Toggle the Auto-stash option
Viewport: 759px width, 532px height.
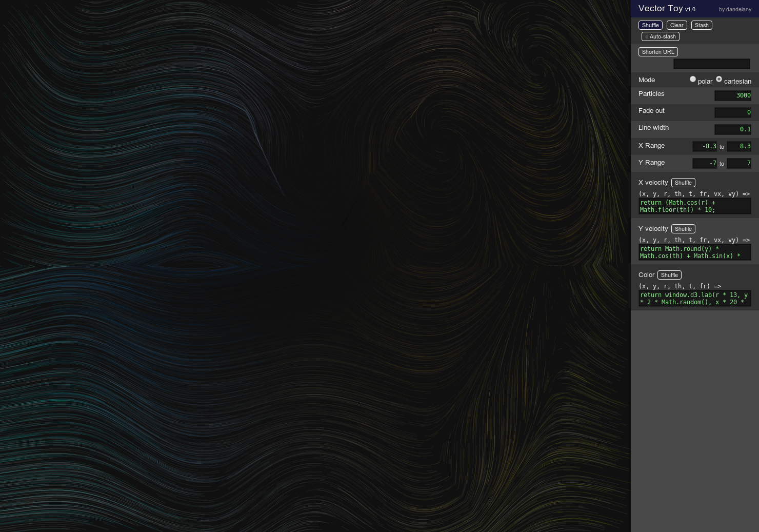[x=661, y=36]
